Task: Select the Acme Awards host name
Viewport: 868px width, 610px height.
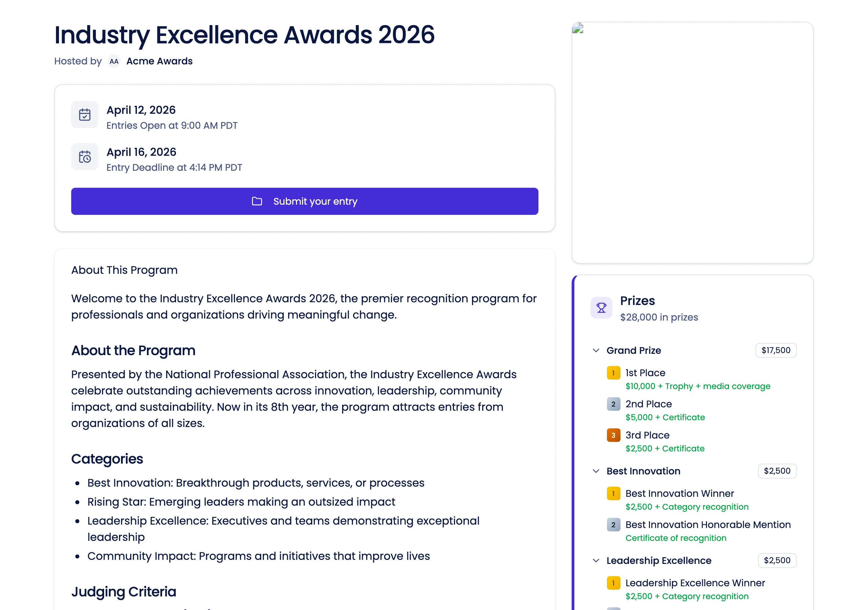Action: click(159, 61)
